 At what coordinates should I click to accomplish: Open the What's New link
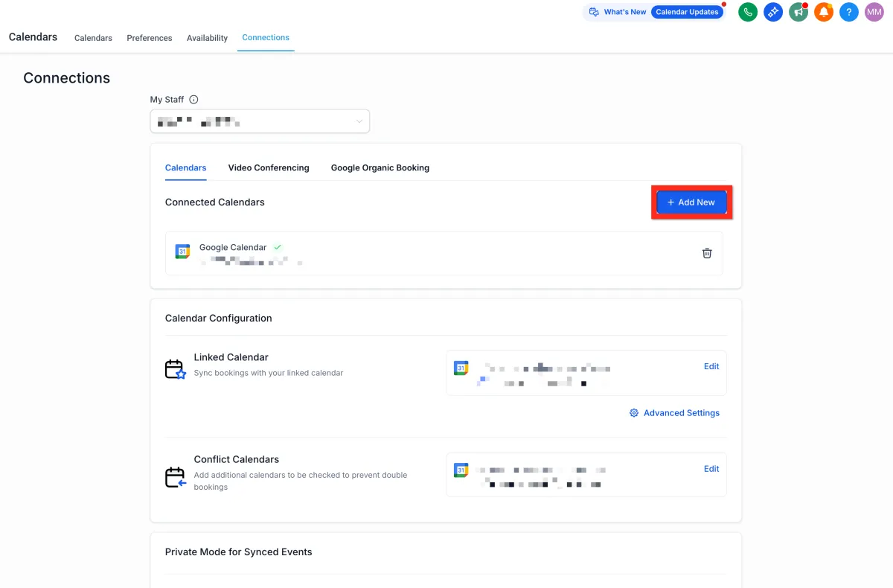click(625, 12)
